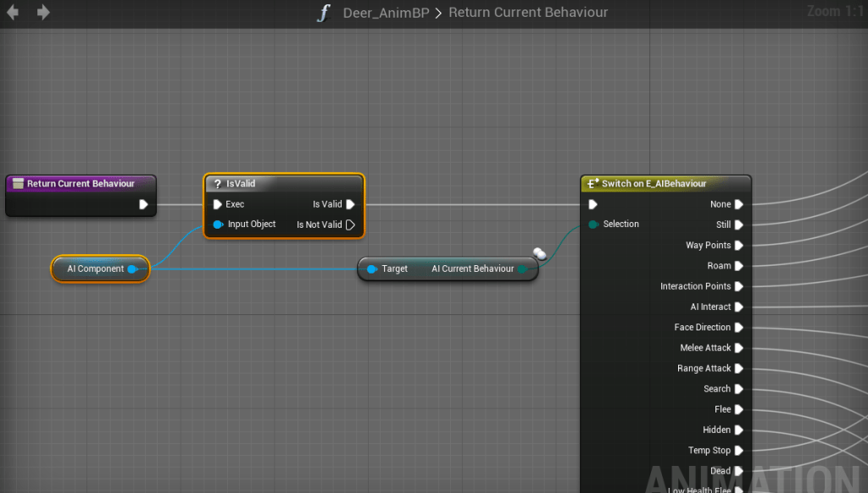The image size is (868, 493).
Task: Click the forward navigation arrow
Action: pos(43,13)
